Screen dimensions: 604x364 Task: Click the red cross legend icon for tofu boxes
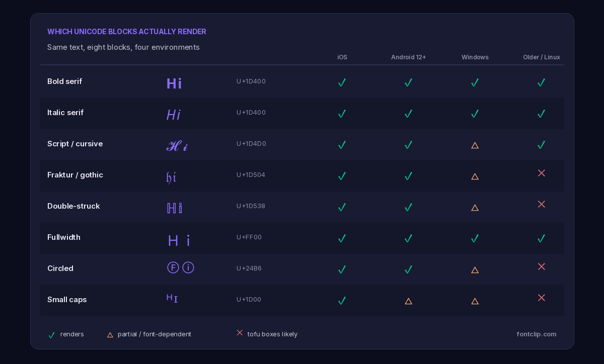tap(240, 333)
